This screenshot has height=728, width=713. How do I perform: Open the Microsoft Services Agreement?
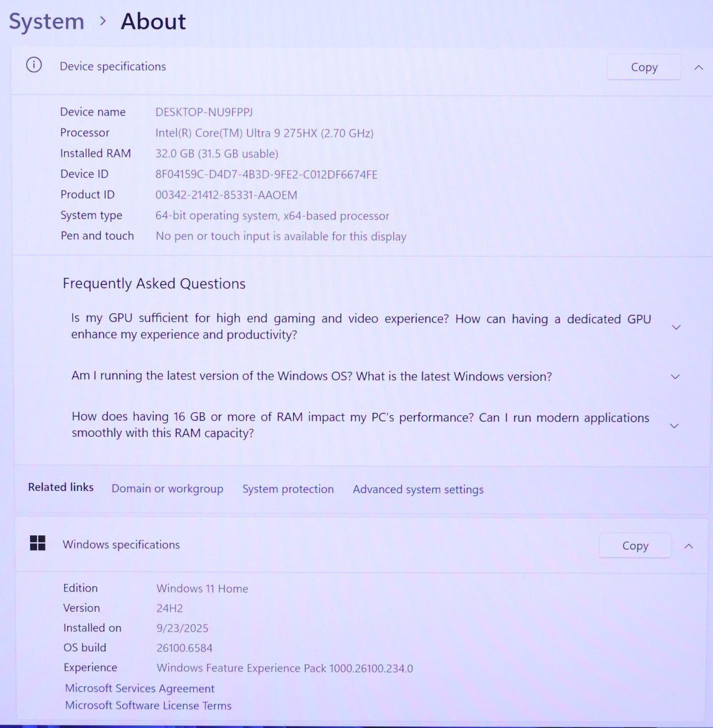[x=140, y=688]
